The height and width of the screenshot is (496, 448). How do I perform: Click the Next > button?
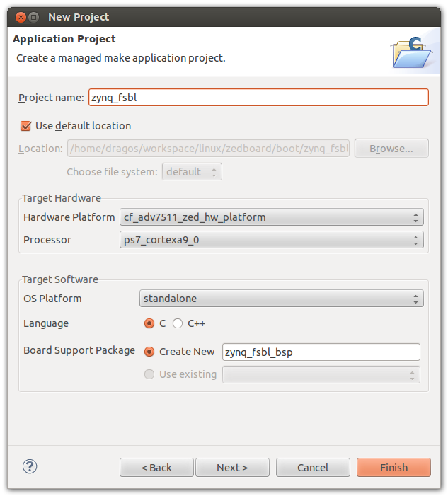[x=232, y=467]
